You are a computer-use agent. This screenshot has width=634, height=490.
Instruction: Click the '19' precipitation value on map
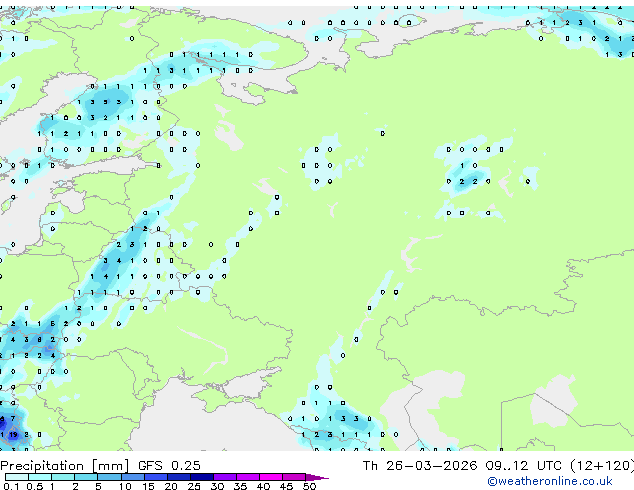(x=13, y=435)
